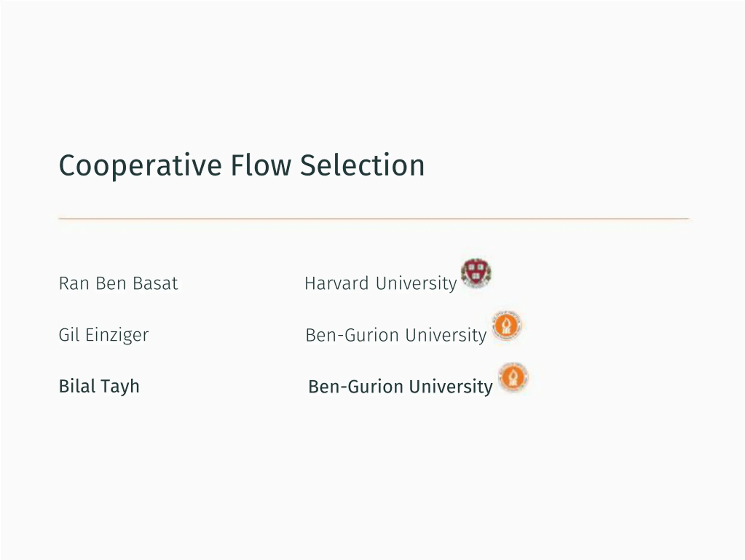The image size is (745, 560).
Task: Click the author name Ran Ben Basat
Action: click(x=118, y=283)
